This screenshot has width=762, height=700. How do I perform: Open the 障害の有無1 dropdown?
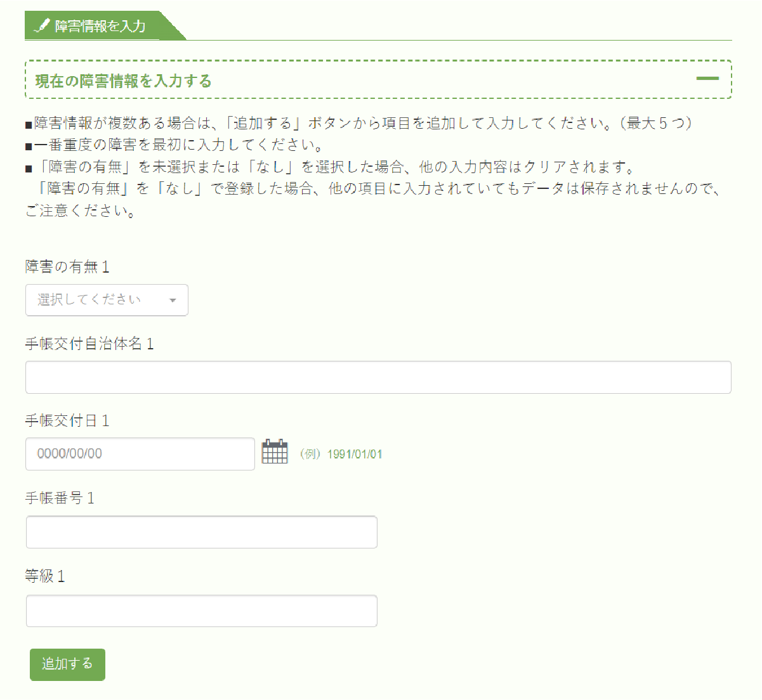(107, 300)
